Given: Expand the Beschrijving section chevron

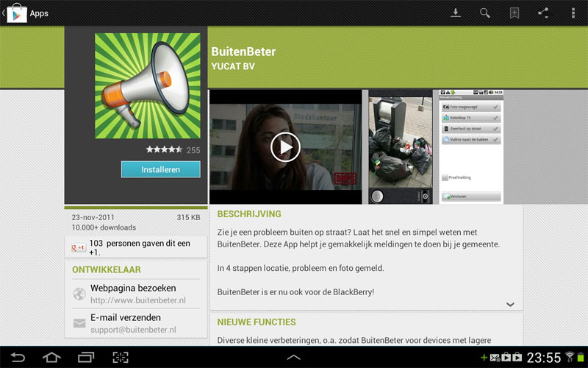Looking at the screenshot, I should coord(510,304).
